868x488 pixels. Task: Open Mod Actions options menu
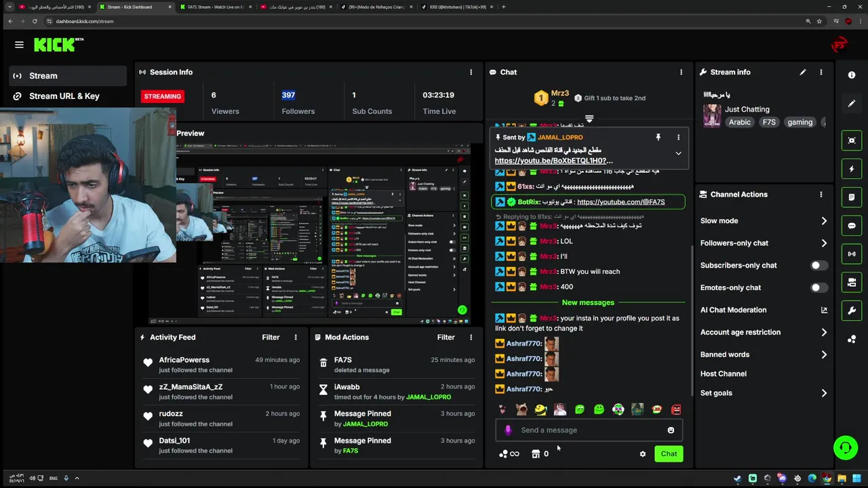point(471,337)
